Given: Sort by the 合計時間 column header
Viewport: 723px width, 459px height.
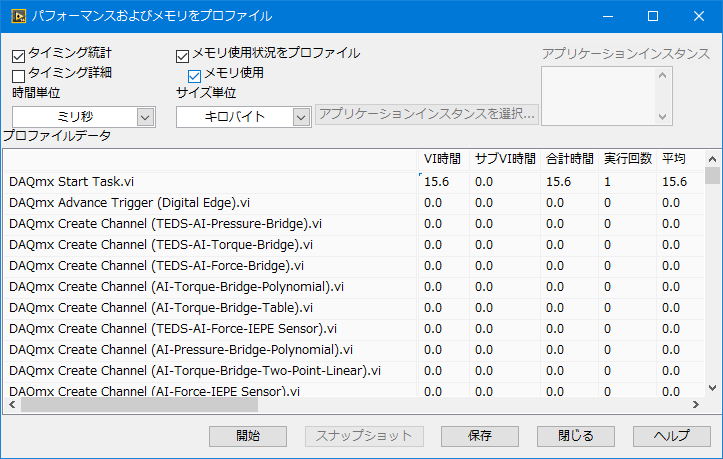Looking at the screenshot, I should [569, 159].
